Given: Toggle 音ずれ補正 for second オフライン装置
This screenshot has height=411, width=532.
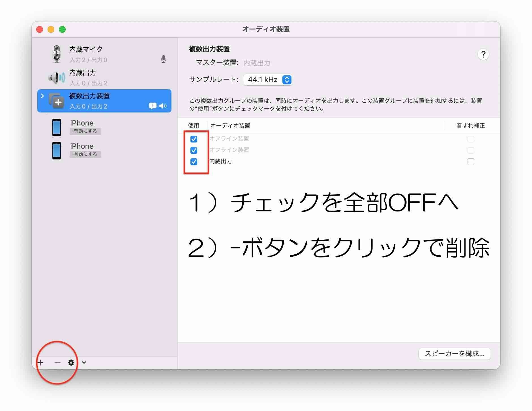Looking at the screenshot, I should pyautogui.click(x=471, y=150).
